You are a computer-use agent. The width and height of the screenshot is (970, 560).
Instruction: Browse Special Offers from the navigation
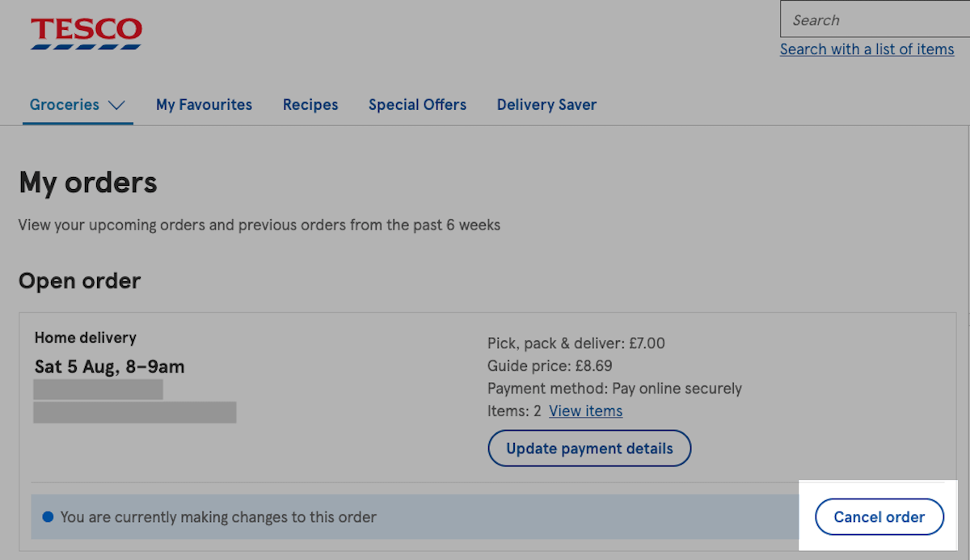[x=417, y=104]
